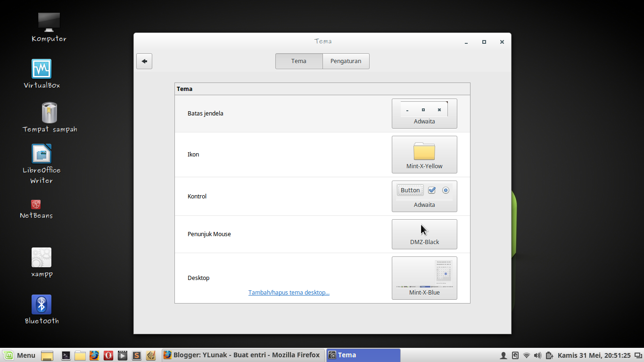This screenshot has width=644, height=362.
Task: Click the speaker icon to adjust volume
Action: click(x=538, y=355)
